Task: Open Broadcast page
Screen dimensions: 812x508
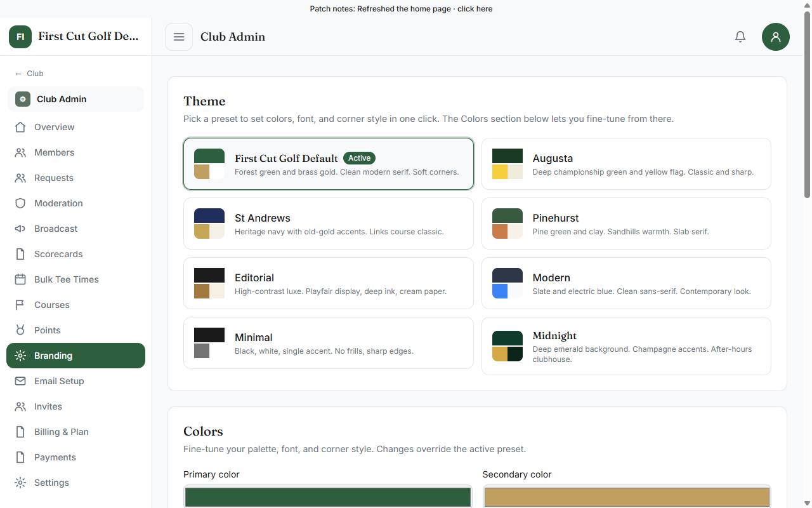Action: 76,229
